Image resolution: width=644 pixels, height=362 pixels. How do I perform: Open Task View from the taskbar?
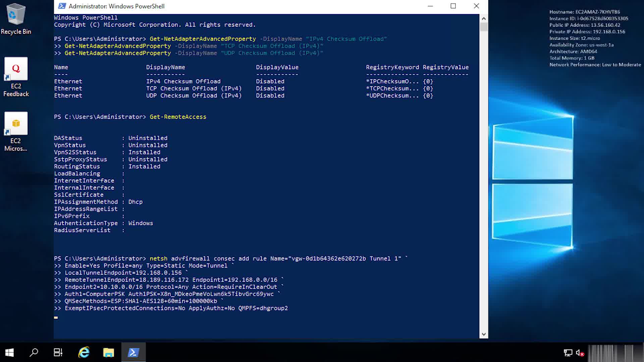tap(58, 352)
